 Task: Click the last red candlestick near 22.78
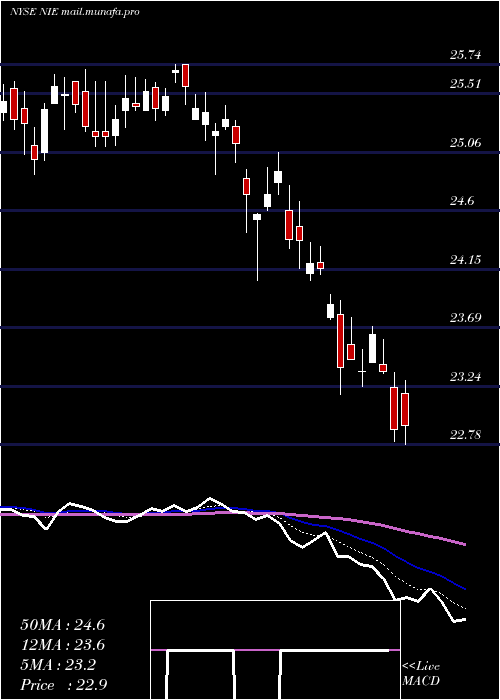405,409
